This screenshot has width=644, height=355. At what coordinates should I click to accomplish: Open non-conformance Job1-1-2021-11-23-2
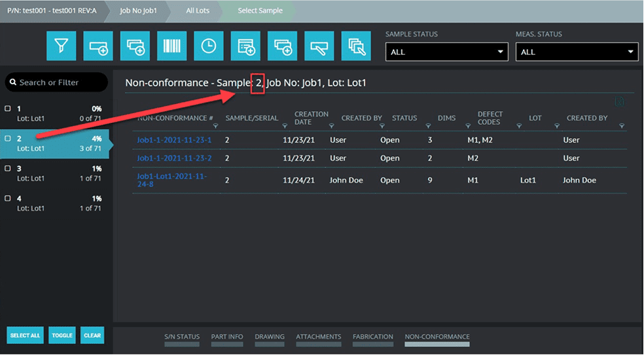point(174,158)
